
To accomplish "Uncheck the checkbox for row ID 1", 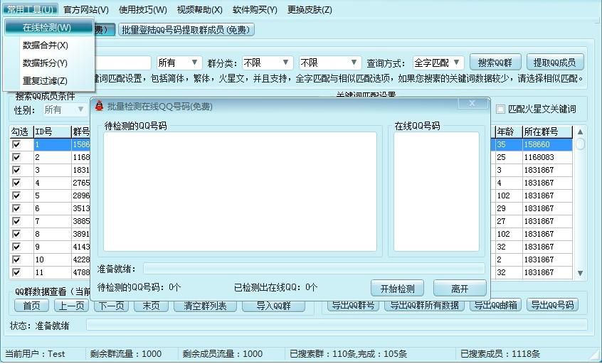I will (16, 144).
